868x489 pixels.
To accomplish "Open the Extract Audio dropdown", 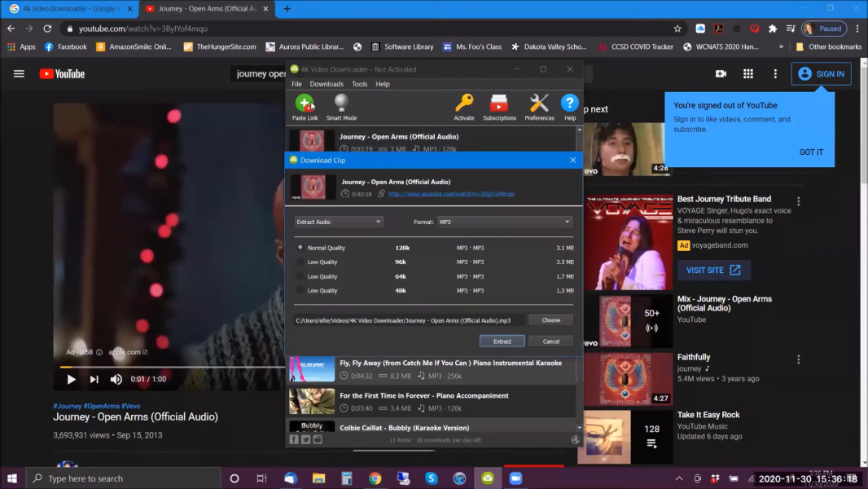I will click(339, 222).
